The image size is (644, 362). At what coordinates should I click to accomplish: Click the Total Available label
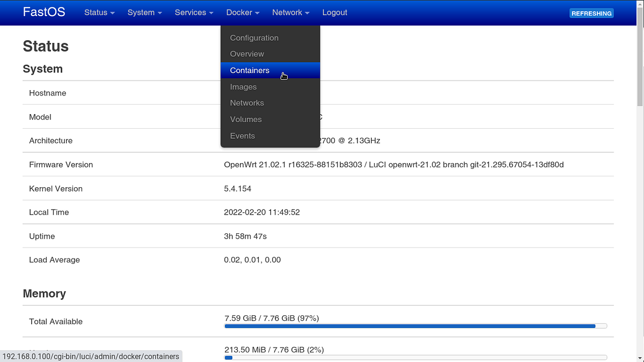point(56,322)
